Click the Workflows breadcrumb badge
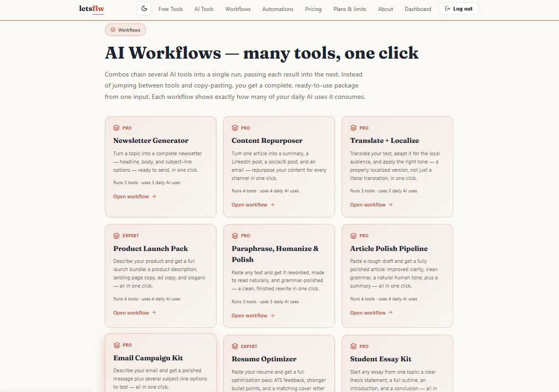This screenshot has width=559, height=392. [125, 30]
